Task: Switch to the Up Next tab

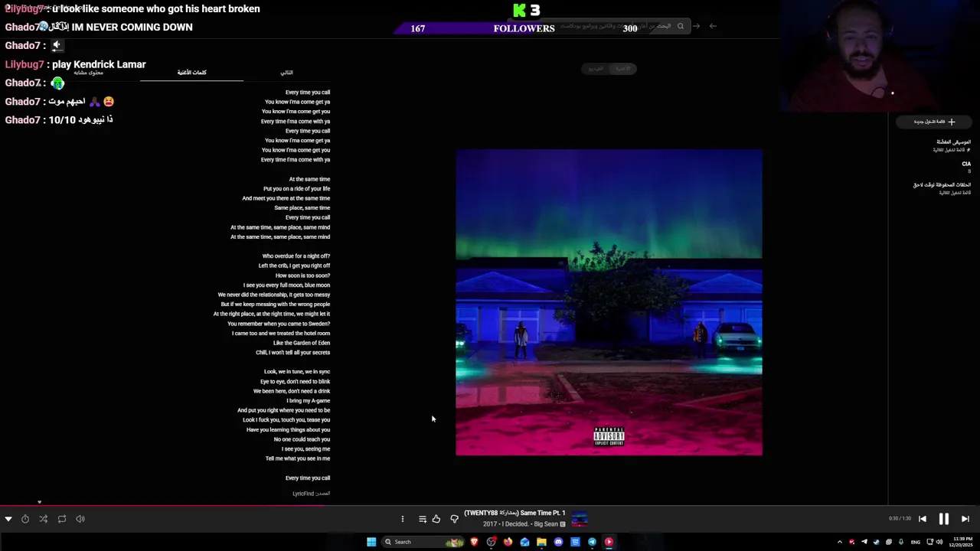Action: click(286, 72)
